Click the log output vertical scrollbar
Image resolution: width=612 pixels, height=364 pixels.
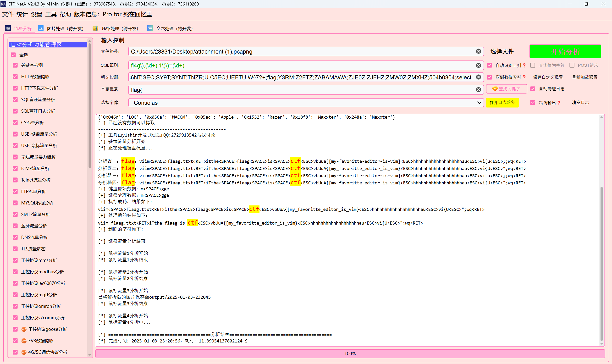click(601, 264)
